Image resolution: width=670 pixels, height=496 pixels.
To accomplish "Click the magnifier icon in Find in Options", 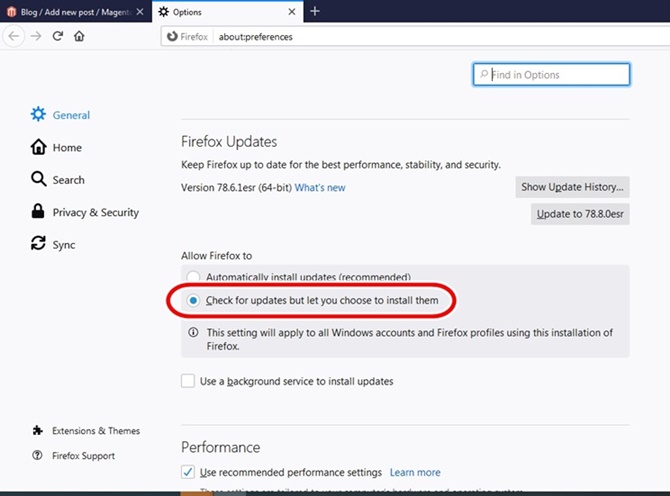I will tap(484, 74).
